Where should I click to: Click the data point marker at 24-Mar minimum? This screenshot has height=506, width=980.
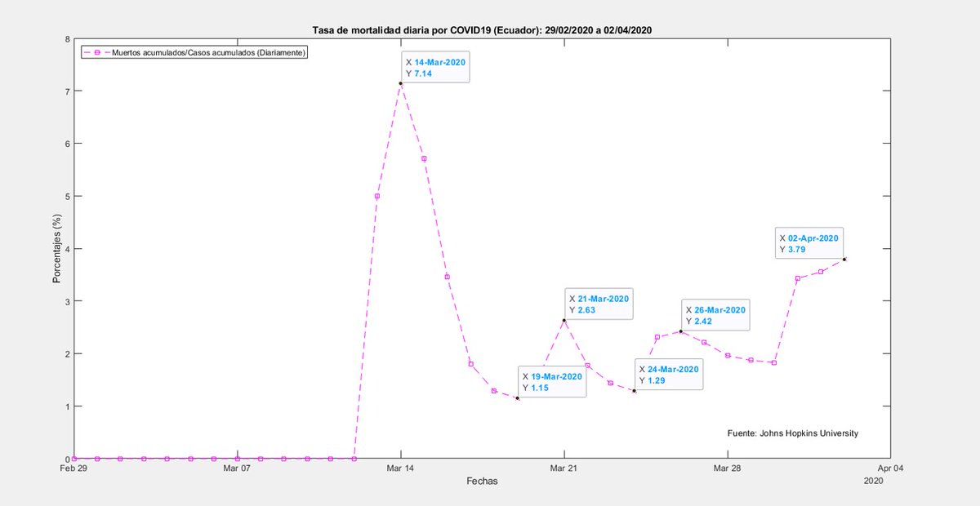(634, 391)
